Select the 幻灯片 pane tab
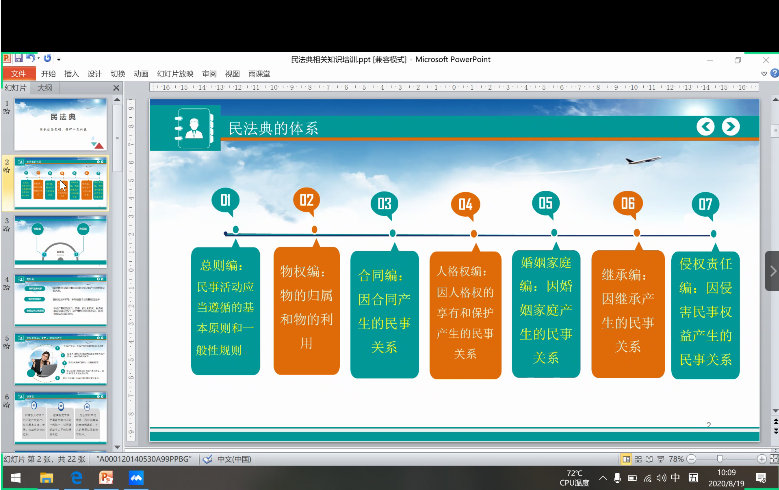Image resolution: width=779 pixels, height=490 pixels. [x=15, y=87]
